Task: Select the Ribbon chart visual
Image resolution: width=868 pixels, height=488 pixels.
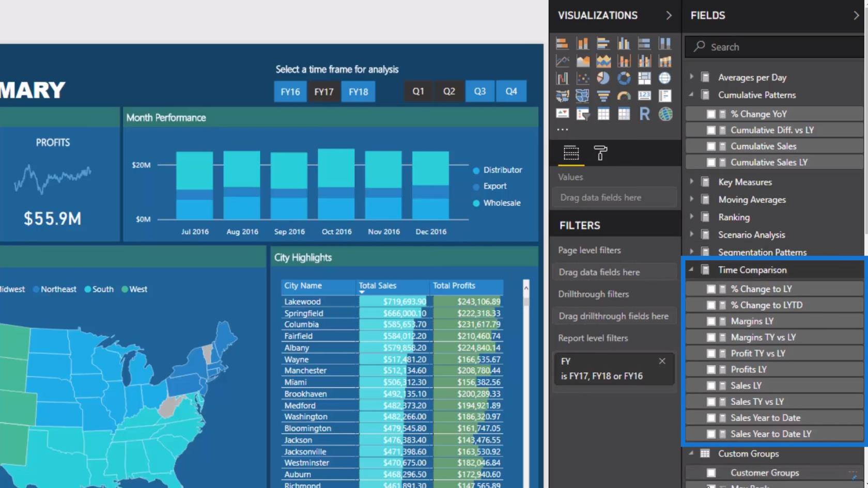Action: 665,61
